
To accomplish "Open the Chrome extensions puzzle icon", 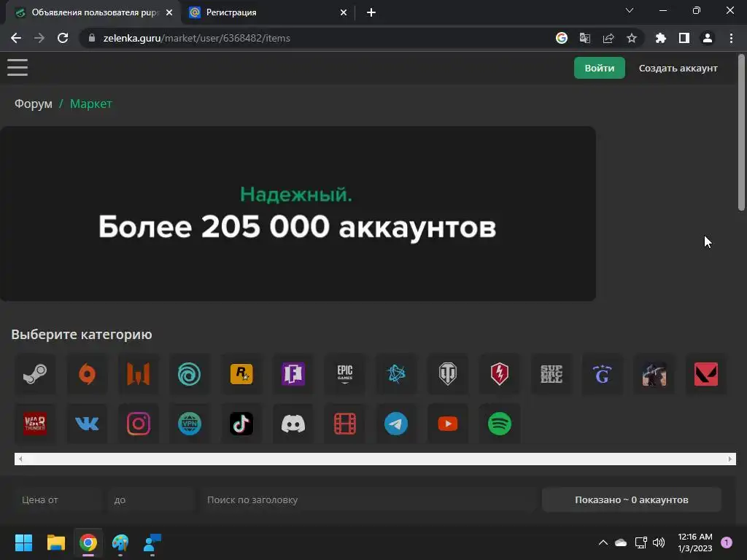I will pos(661,38).
